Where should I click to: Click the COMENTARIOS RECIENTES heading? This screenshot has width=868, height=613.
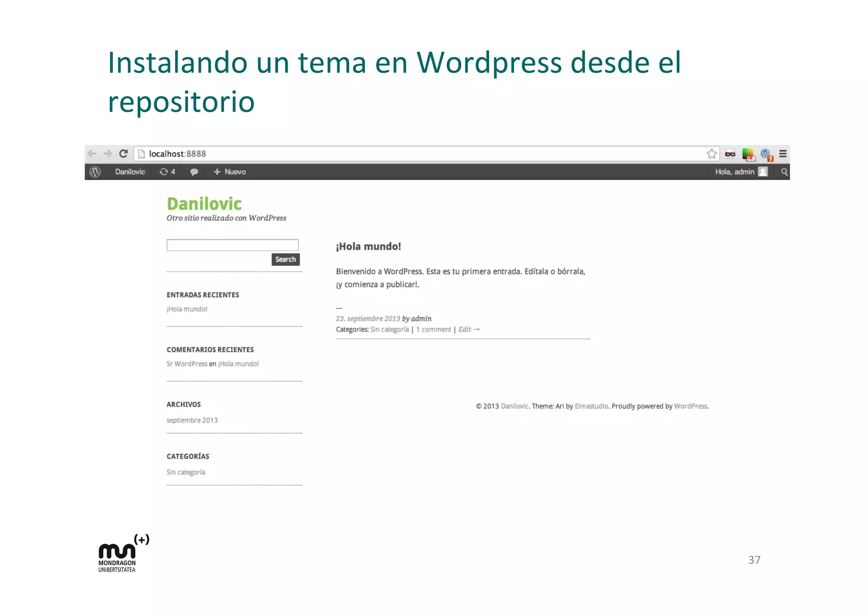point(210,349)
